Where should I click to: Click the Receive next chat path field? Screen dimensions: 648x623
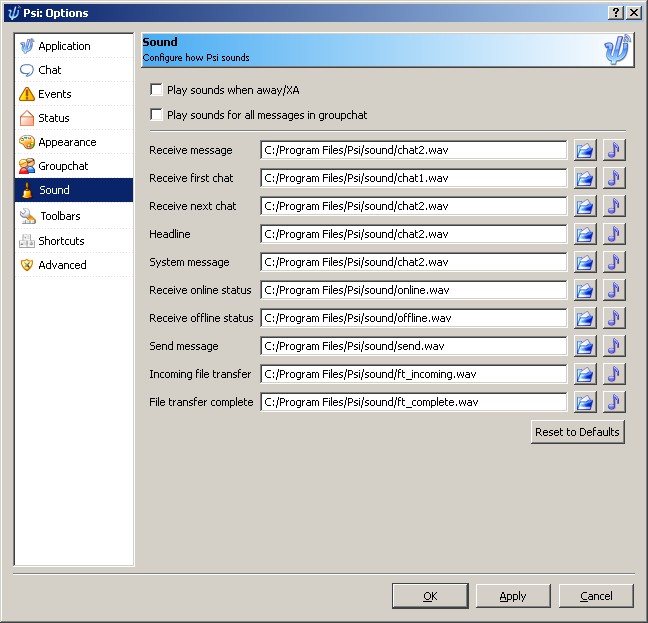(414, 206)
